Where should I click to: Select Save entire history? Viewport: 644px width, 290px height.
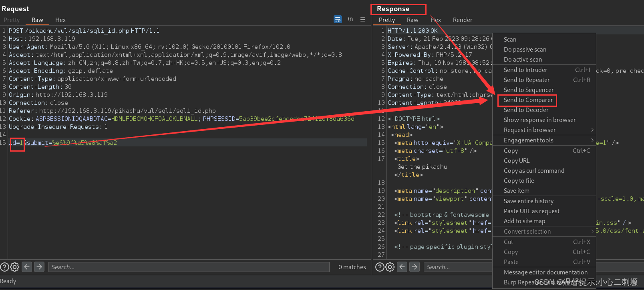544,201
